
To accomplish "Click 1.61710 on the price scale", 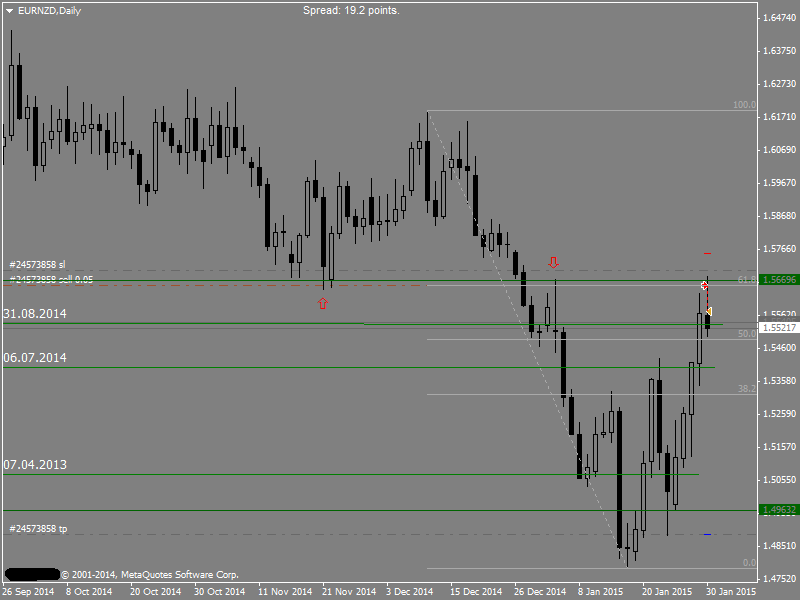I will pyautogui.click(x=779, y=117).
